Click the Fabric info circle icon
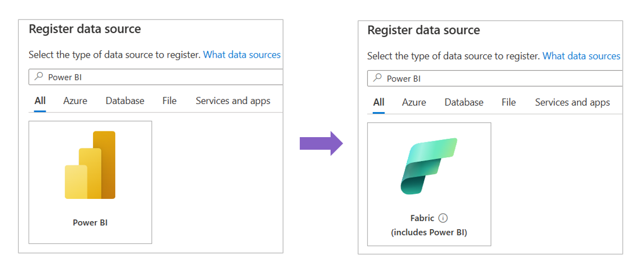 pos(444,218)
